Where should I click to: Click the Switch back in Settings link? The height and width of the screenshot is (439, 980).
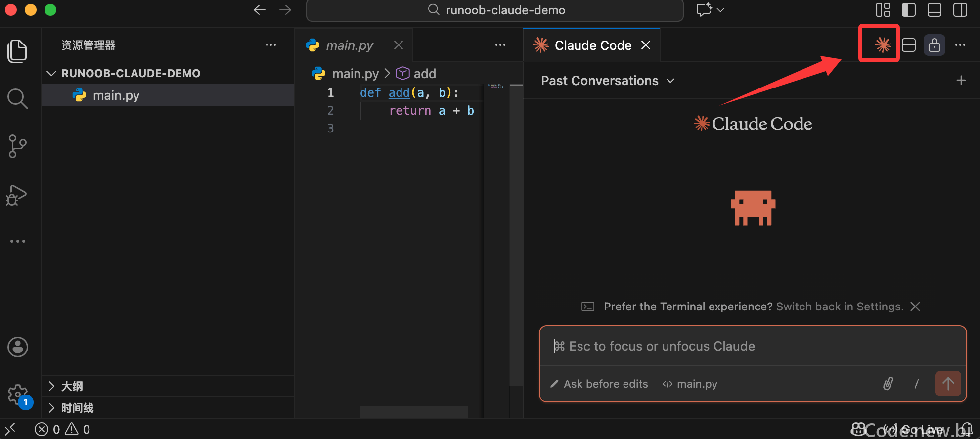tap(840, 307)
